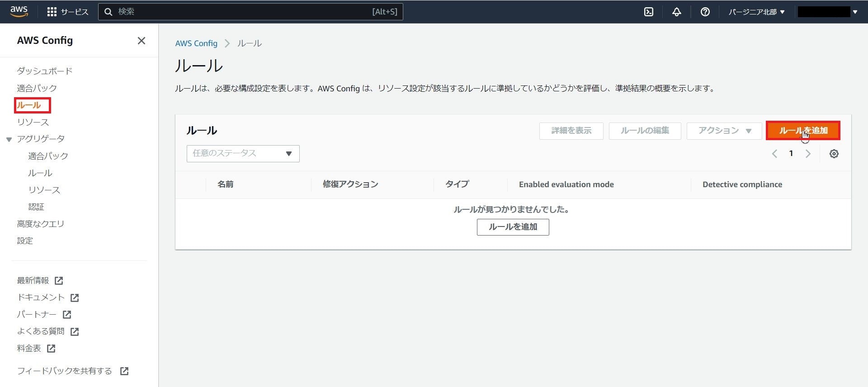Go to previous page arrow
The height and width of the screenshot is (387, 868).
pyautogui.click(x=774, y=154)
